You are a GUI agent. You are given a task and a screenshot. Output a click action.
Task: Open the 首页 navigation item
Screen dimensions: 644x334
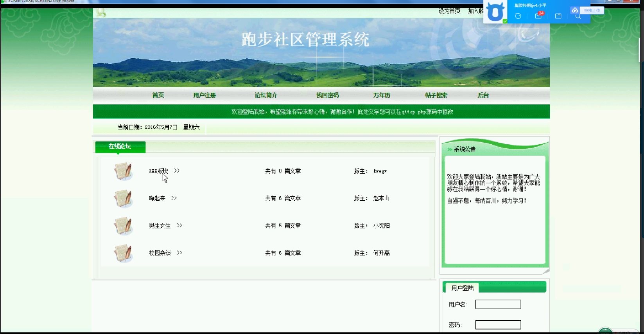pyautogui.click(x=158, y=95)
